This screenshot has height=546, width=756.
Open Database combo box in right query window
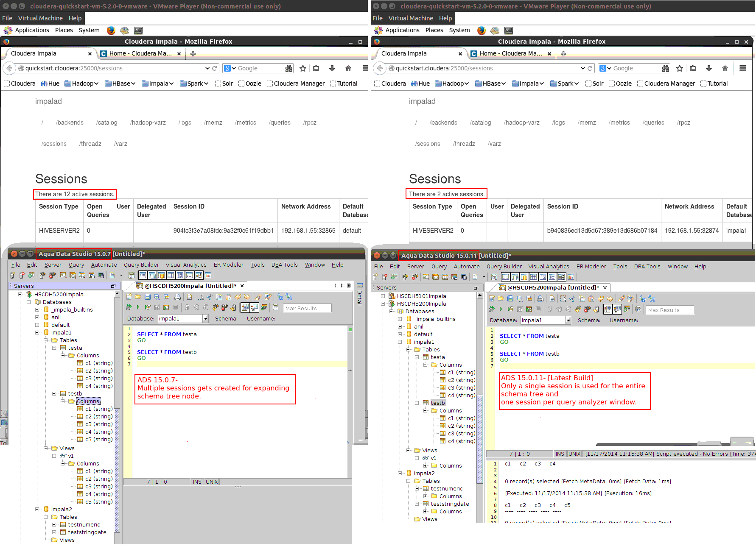[x=546, y=320]
